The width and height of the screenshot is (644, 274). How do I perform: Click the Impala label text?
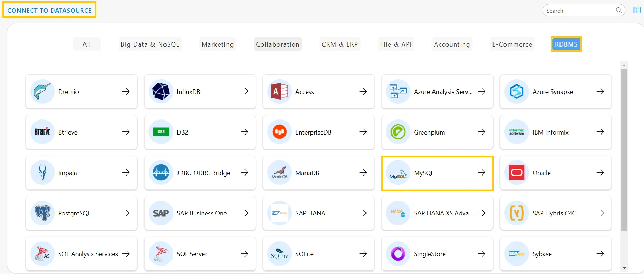click(x=67, y=173)
